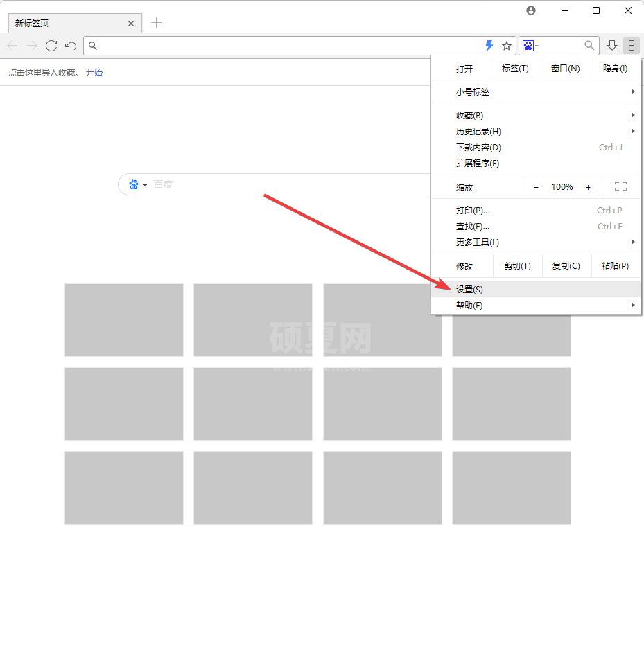644x668 pixels.
Task: Open 隐身(I) incognito window
Action: [615, 69]
